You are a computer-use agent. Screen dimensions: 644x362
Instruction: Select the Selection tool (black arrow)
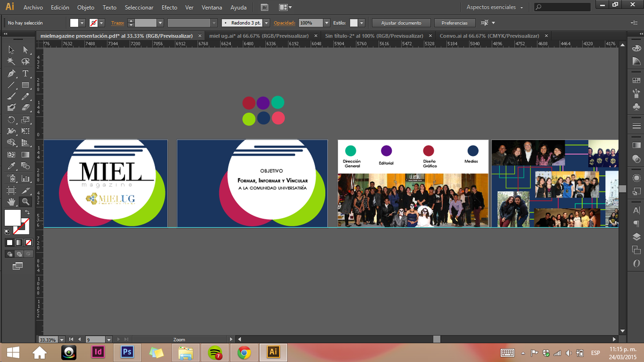[11, 49]
